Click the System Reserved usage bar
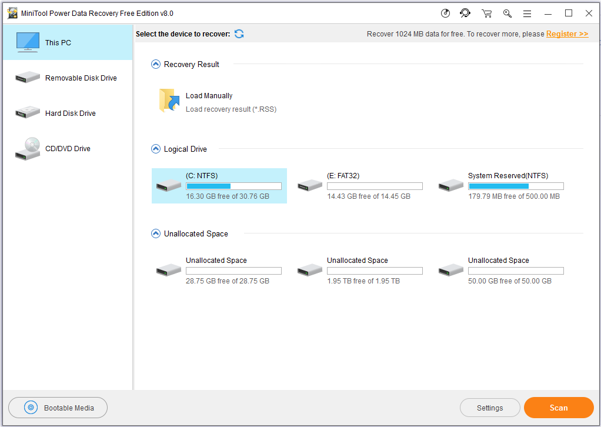Screen dimensions: 603x428 click(516, 186)
